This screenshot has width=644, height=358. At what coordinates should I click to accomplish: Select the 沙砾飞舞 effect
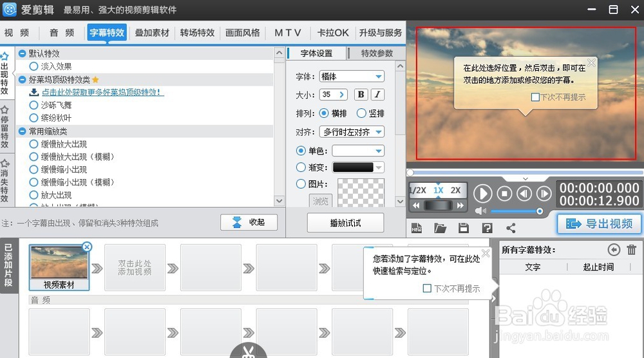tap(33, 105)
